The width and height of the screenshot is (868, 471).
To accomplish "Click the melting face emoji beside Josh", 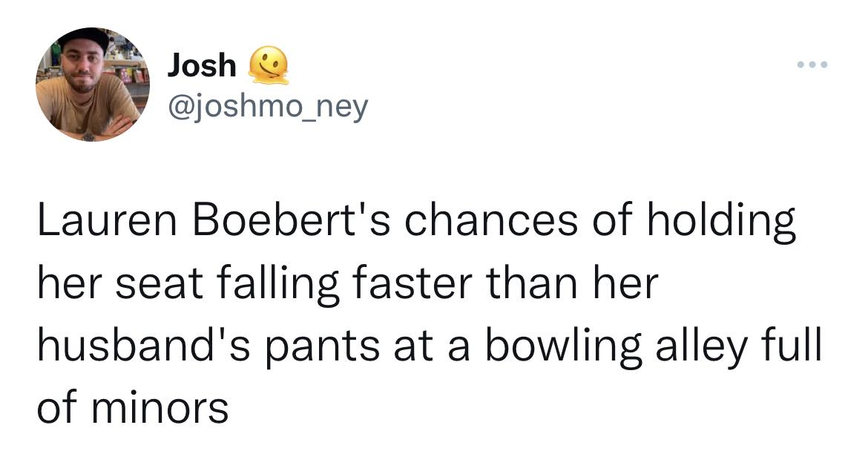I will tap(269, 65).
